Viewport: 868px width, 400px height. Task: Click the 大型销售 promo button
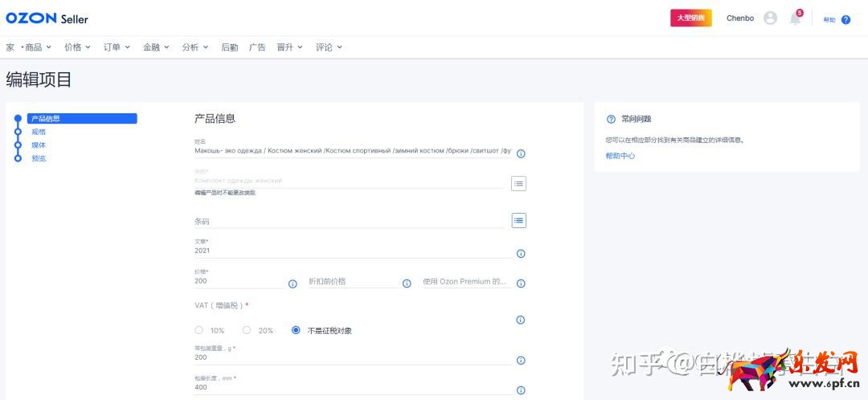[x=690, y=18]
